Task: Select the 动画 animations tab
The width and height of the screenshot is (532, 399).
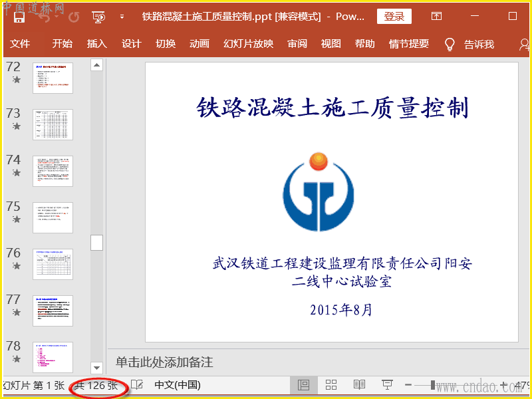Action: click(x=199, y=43)
